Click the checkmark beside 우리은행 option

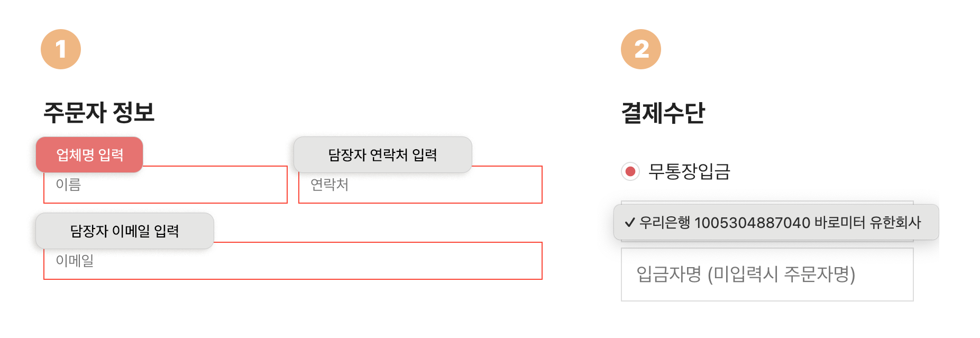coord(629,223)
